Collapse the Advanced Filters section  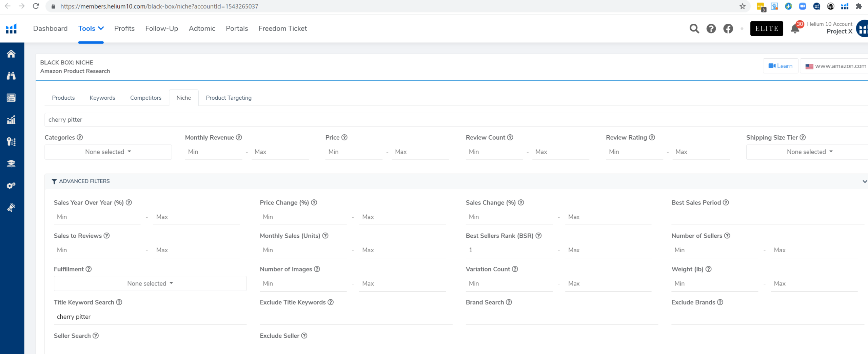click(864, 181)
